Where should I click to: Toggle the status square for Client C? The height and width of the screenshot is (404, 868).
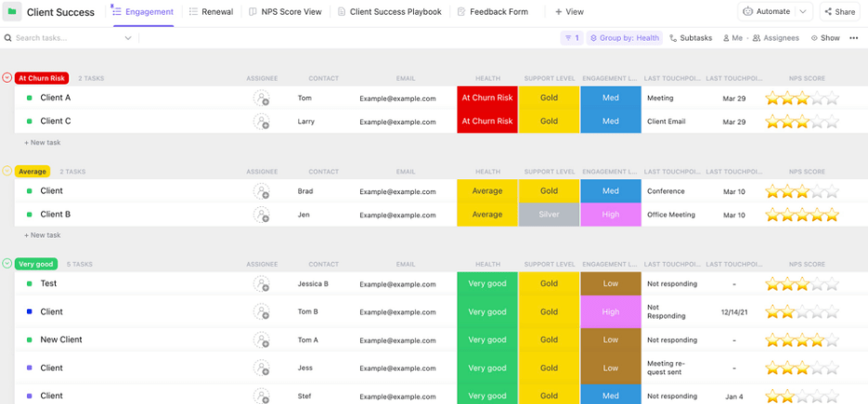29,122
